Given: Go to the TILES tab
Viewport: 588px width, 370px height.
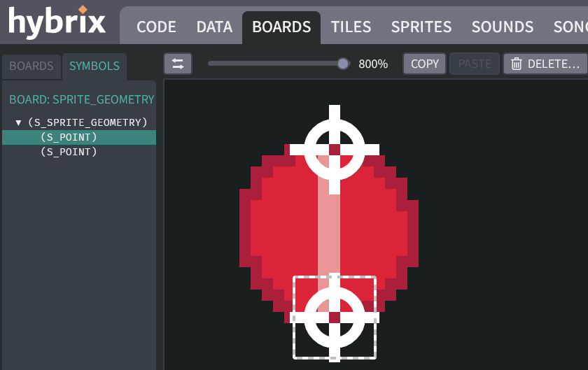Looking at the screenshot, I should click(351, 27).
